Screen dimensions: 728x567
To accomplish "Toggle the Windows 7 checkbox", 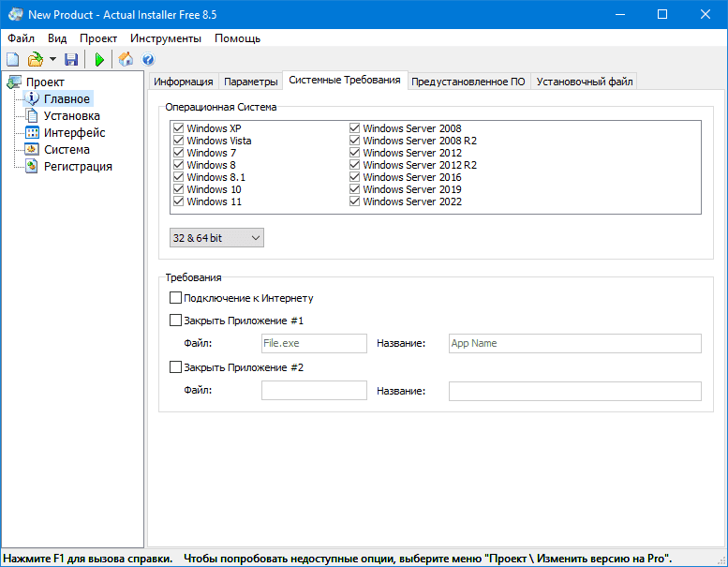I will click(x=178, y=153).
